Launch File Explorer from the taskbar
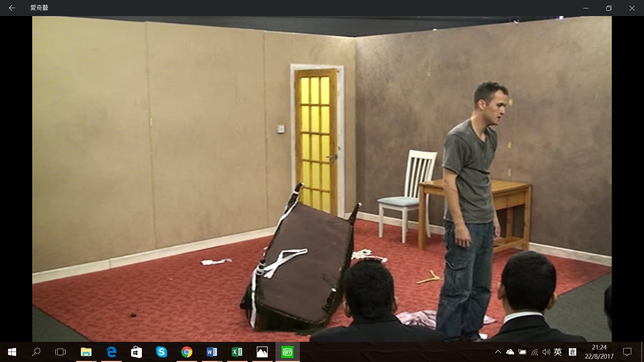Screen dimensions: 644x362 86,352
